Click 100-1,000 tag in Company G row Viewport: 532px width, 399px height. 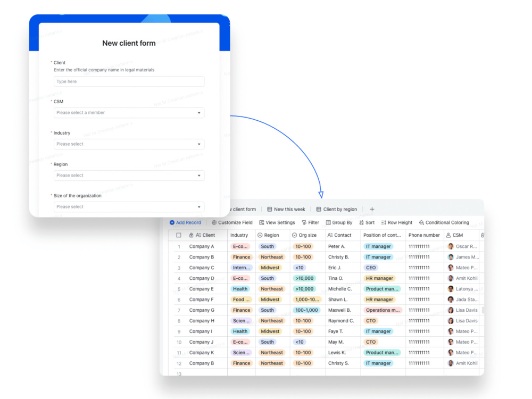306,310
